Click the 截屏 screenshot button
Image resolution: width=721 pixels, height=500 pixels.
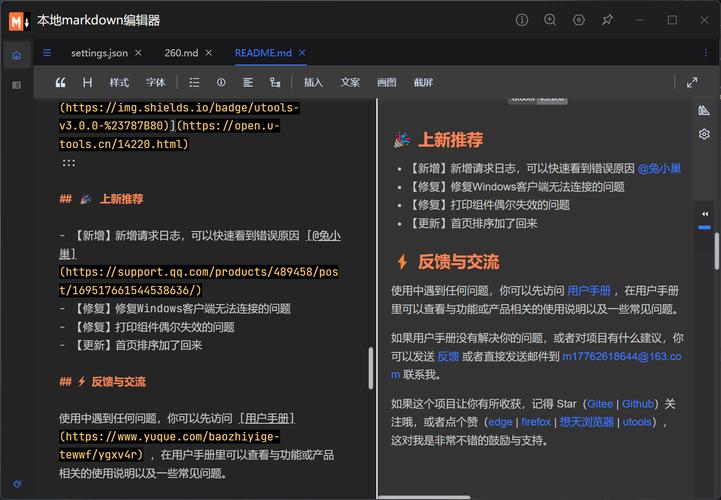point(423,82)
